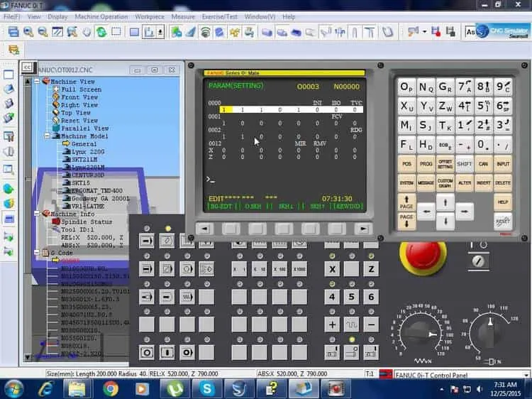Image resolution: width=532 pixels, height=399 pixels.
Task: Click Spindle Status in Machine Info
Action: (86, 222)
